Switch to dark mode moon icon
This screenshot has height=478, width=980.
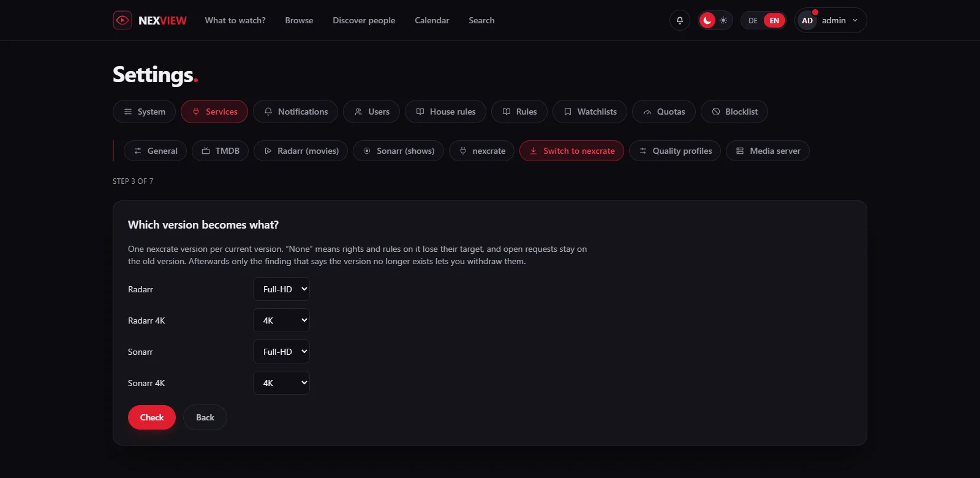pyautogui.click(x=707, y=20)
